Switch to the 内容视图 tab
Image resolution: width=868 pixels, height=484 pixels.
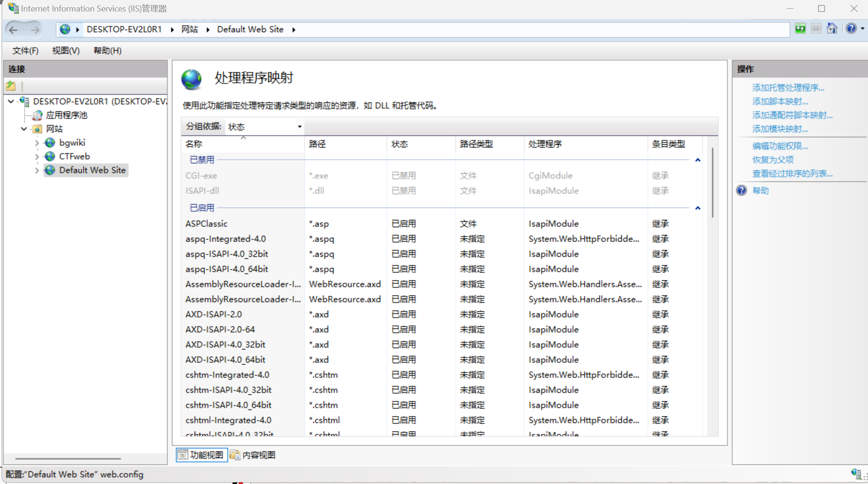click(x=253, y=455)
